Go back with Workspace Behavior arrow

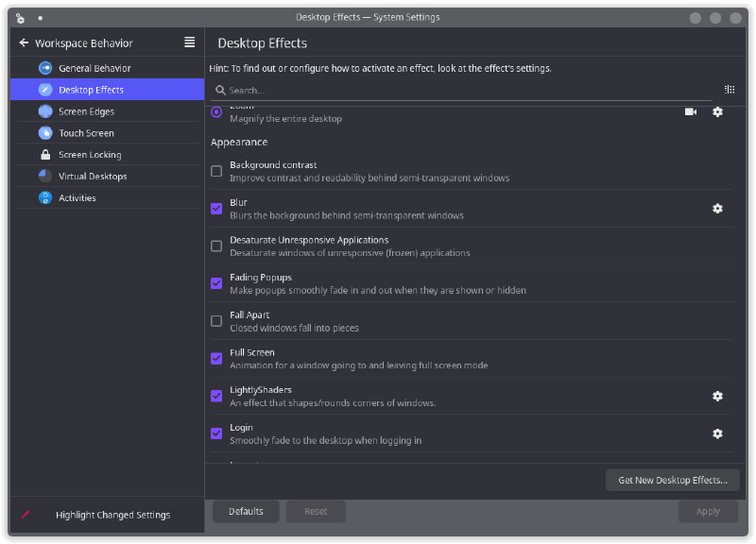click(x=24, y=42)
